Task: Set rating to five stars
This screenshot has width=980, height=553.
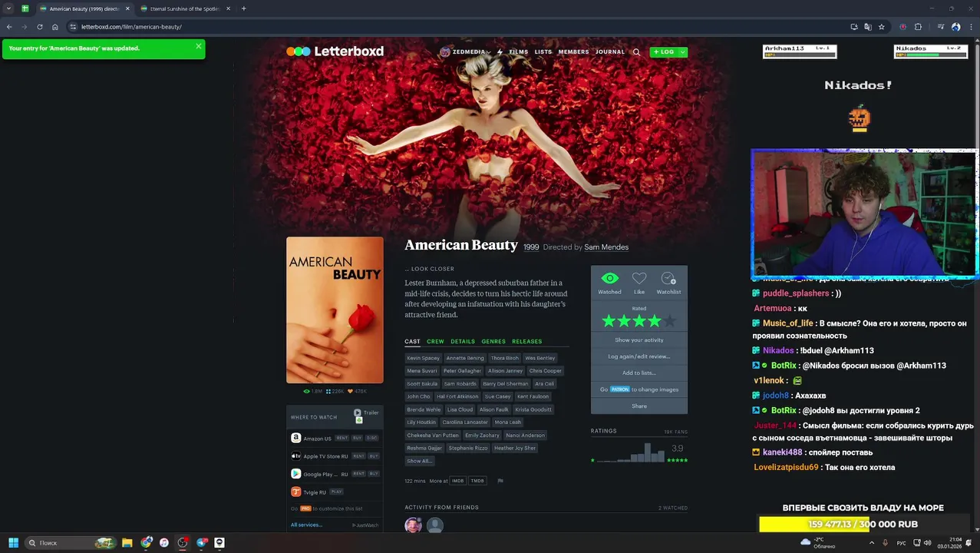Action: (x=669, y=321)
